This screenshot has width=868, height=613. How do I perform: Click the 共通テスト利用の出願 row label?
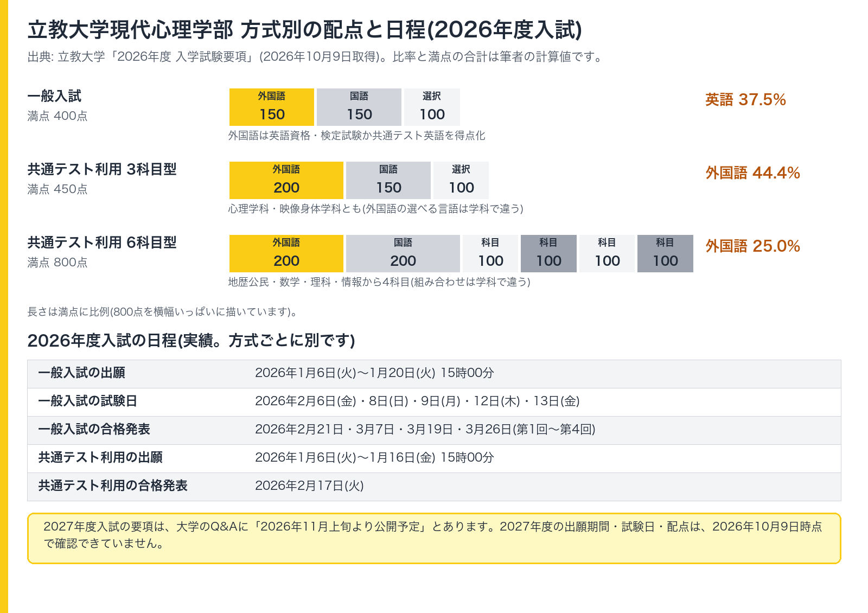(100, 457)
